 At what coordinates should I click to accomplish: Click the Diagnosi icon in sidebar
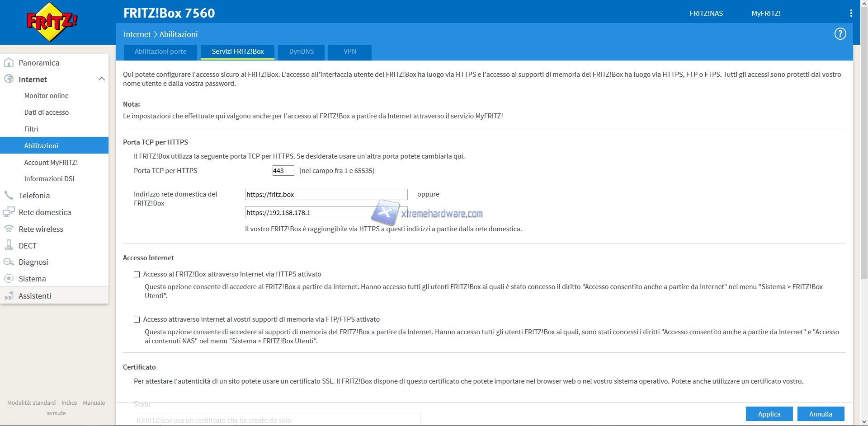pos(9,262)
